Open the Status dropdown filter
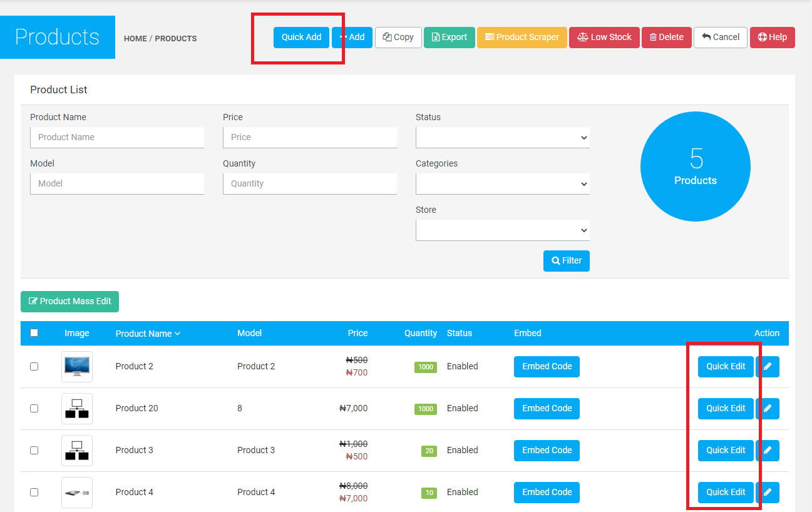Screen dimensions: 812x512 502,138
